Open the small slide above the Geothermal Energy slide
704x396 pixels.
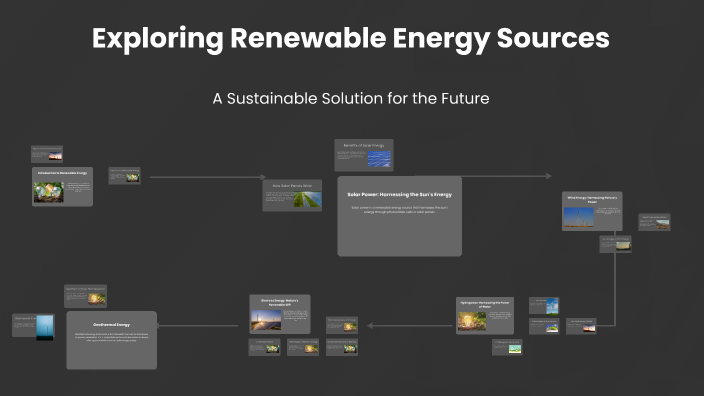click(85, 296)
